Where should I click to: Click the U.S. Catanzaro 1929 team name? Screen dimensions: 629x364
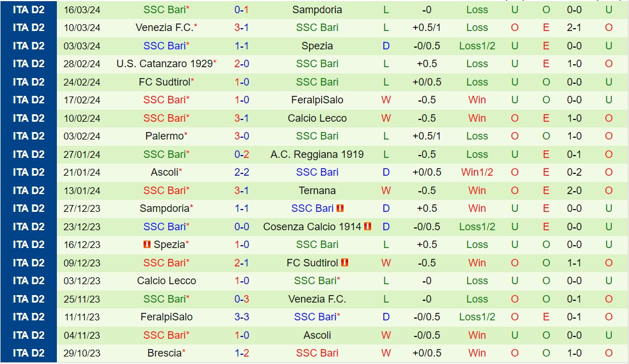point(164,64)
